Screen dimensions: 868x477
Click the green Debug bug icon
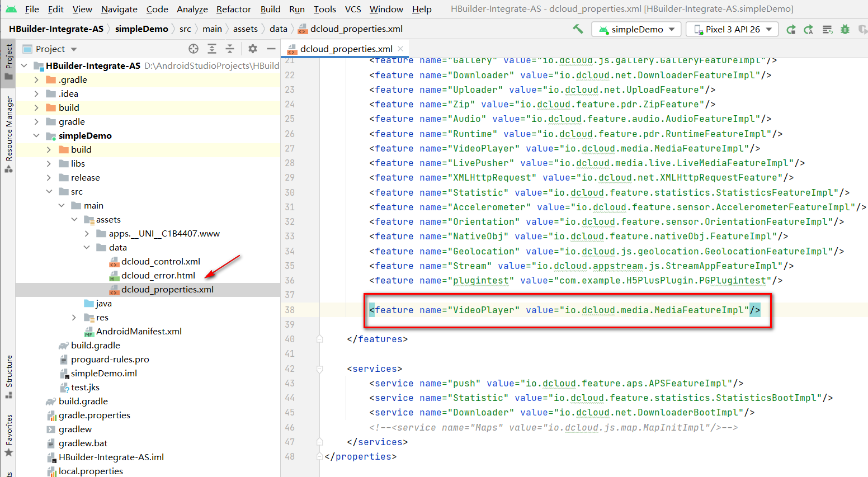pyautogui.click(x=845, y=30)
